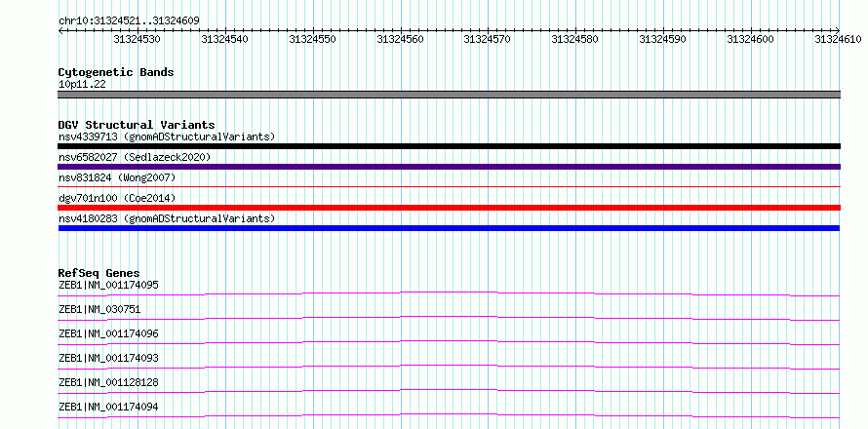868x429 pixels.
Task: Click the thick red dgv701n100 variant bar
Action: point(449,208)
